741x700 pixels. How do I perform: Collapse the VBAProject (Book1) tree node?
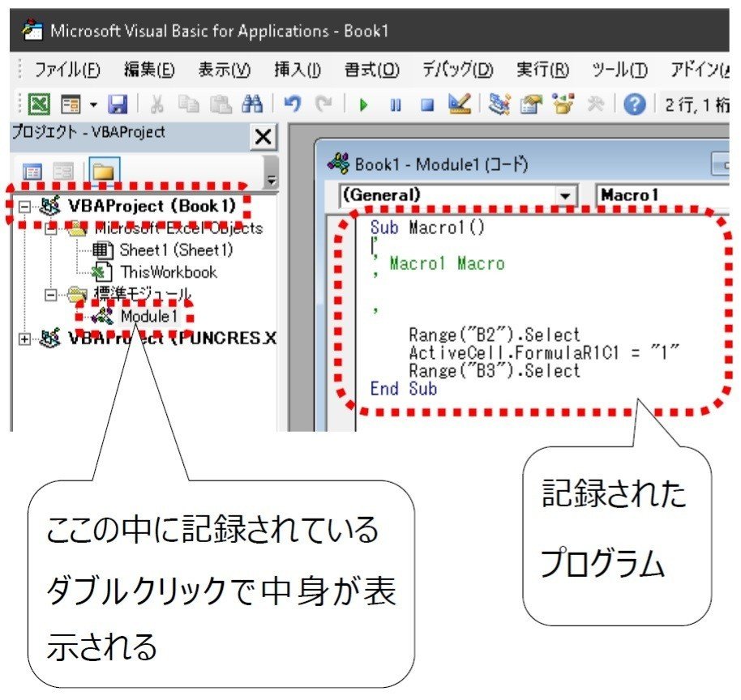tap(24, 207)
